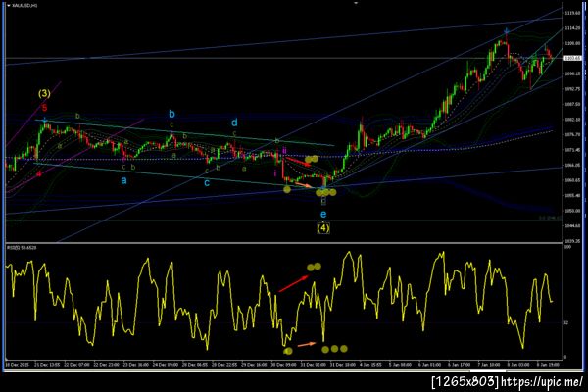Click the 28 Dec 22:55 time axis label
588x392 pixels.
click(224, 365)
